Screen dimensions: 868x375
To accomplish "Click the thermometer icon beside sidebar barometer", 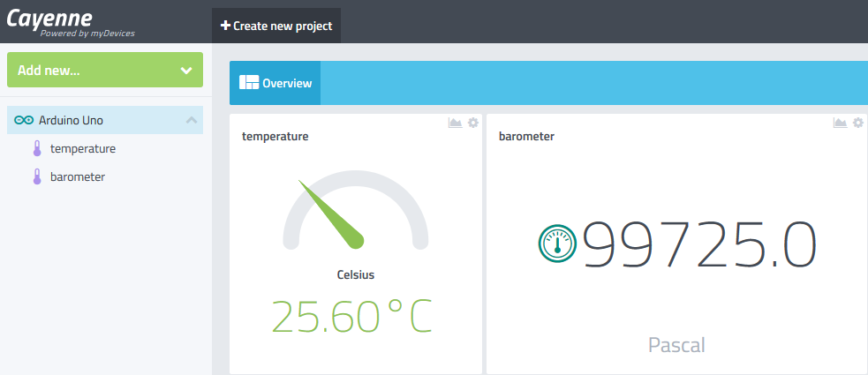I will tap(37, 176).
